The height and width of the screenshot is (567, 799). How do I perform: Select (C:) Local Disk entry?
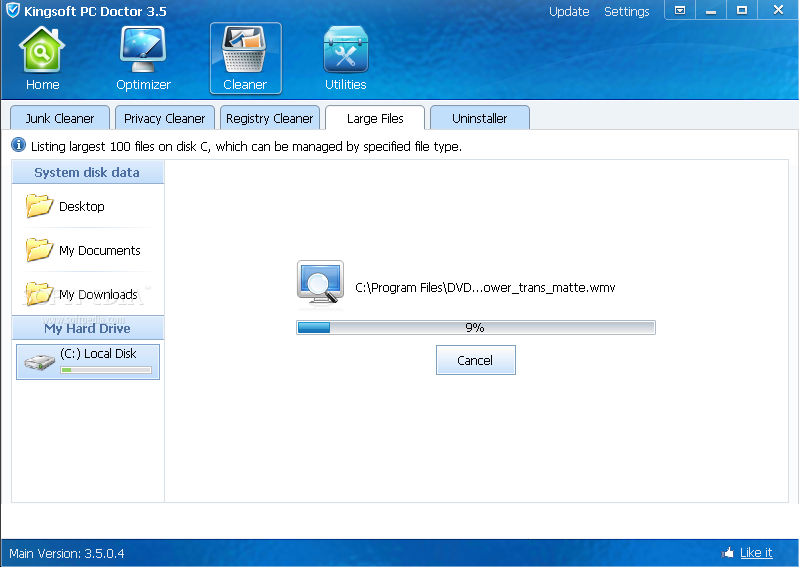point(88,362)
